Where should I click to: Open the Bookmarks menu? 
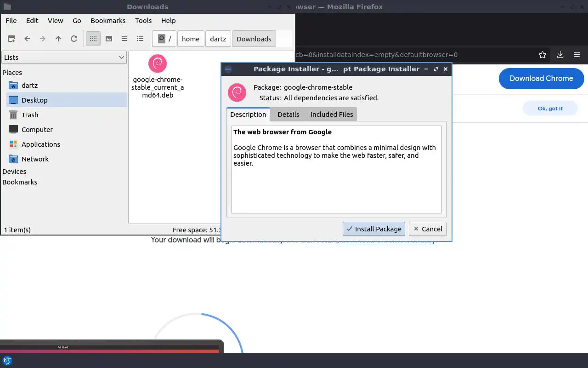coord(108,21)
